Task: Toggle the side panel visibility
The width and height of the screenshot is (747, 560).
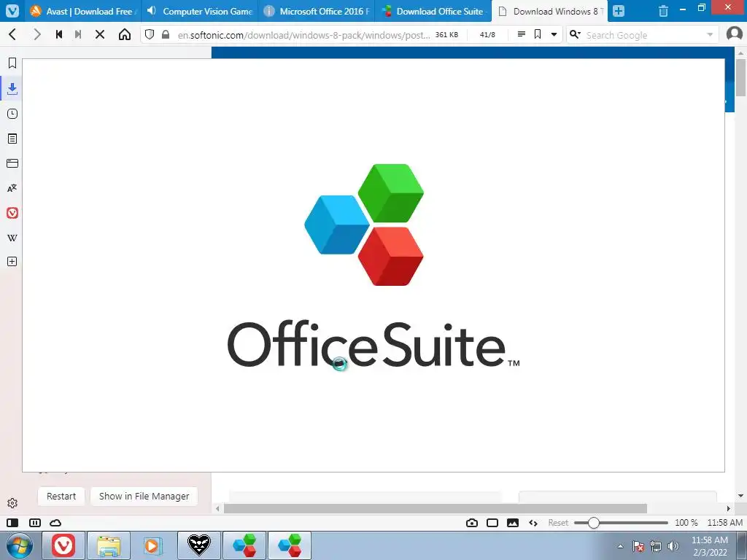Action: tap(12, 523)
